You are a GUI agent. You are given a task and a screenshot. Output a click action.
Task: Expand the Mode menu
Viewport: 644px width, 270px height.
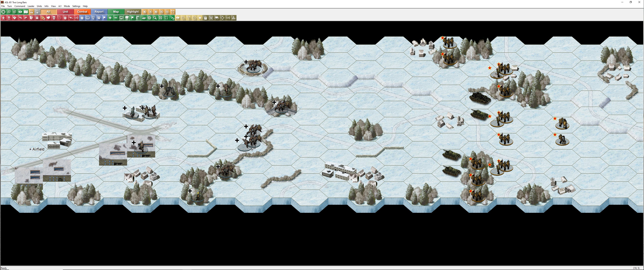click(67, 6)
